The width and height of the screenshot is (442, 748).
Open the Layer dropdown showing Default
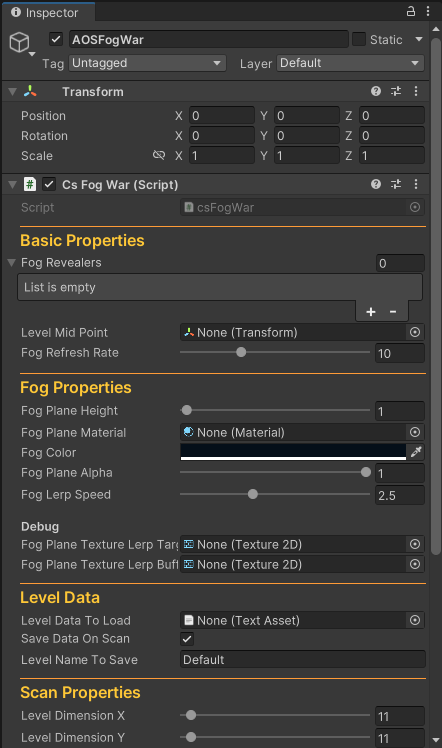pos(350,63)
